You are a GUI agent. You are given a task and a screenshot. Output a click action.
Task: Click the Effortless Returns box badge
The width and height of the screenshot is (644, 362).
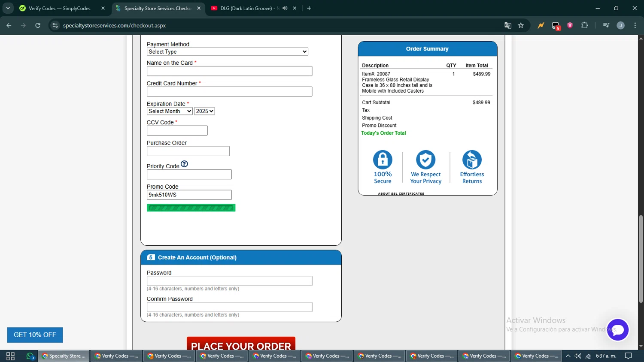[472, 167]
